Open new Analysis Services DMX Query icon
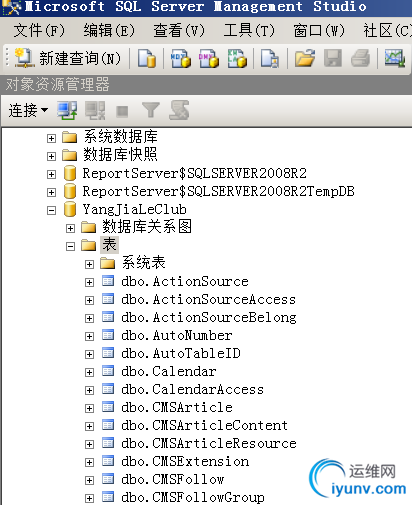Screen dimensions: 412x505 (x=209, y=59)
